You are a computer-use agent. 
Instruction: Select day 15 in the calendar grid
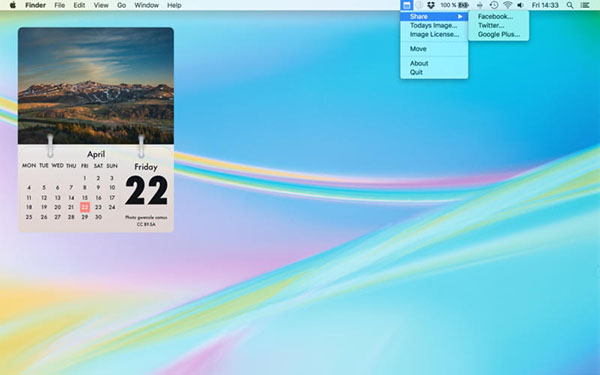(x=85, y=197)
